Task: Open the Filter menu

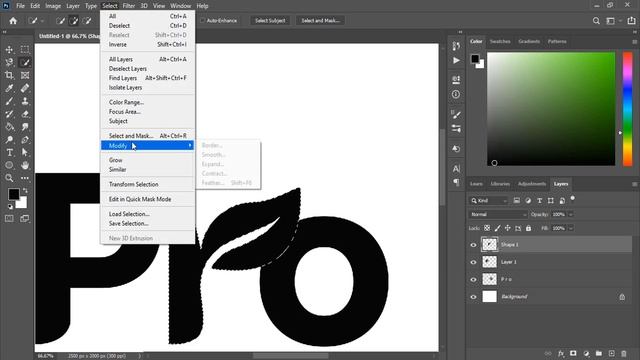Action: click(x=129, y=6)
